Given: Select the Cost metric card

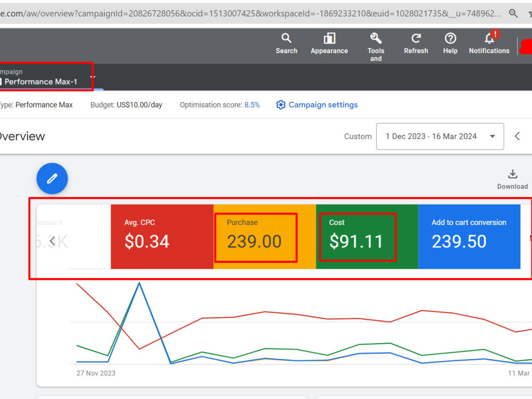Looking at the screenshot, I should coord(367,237).
